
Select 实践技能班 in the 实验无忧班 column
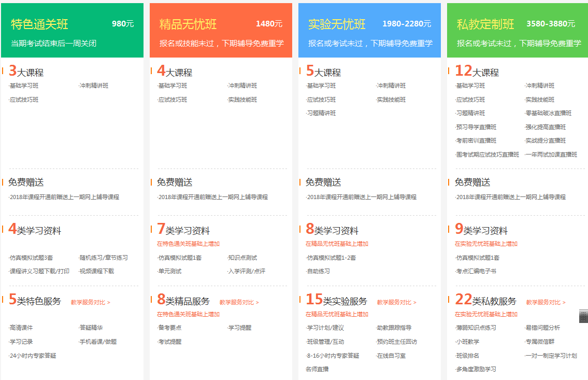tap(391, 100)
